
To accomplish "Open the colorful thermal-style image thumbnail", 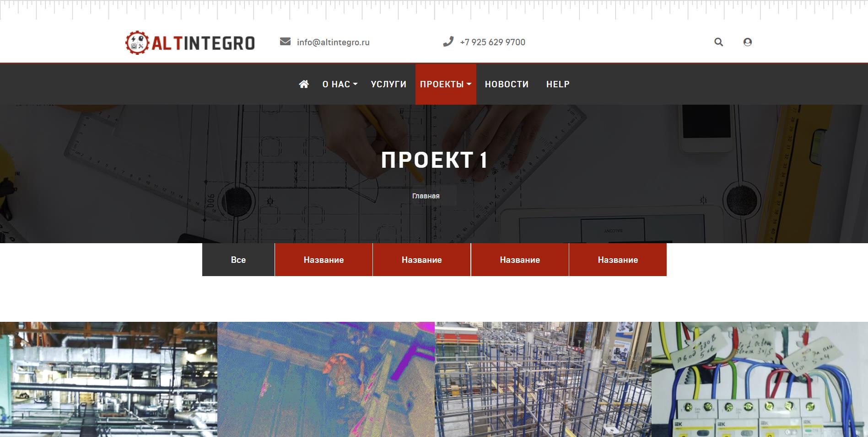I will pyautogui.click(x=326, y=379).
